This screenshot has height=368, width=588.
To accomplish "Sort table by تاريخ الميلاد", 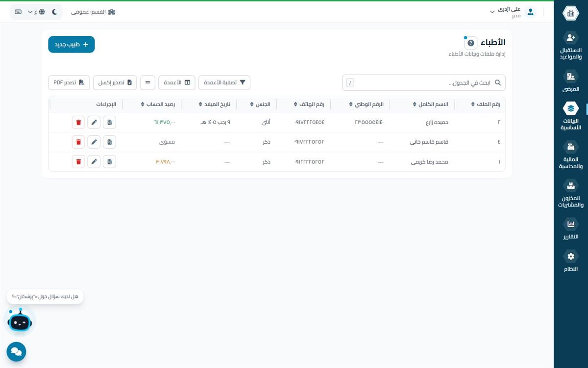I will pos(215,104).
